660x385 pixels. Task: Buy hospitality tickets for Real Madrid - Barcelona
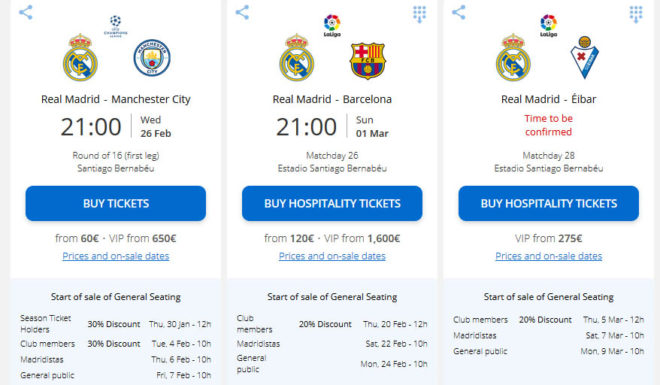tap(332, 203)
